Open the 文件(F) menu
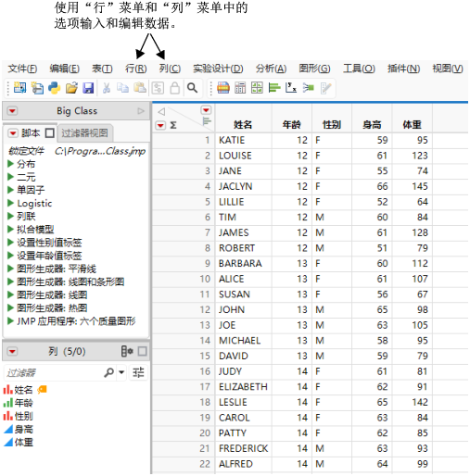470x476 pixels. (22, 69)
